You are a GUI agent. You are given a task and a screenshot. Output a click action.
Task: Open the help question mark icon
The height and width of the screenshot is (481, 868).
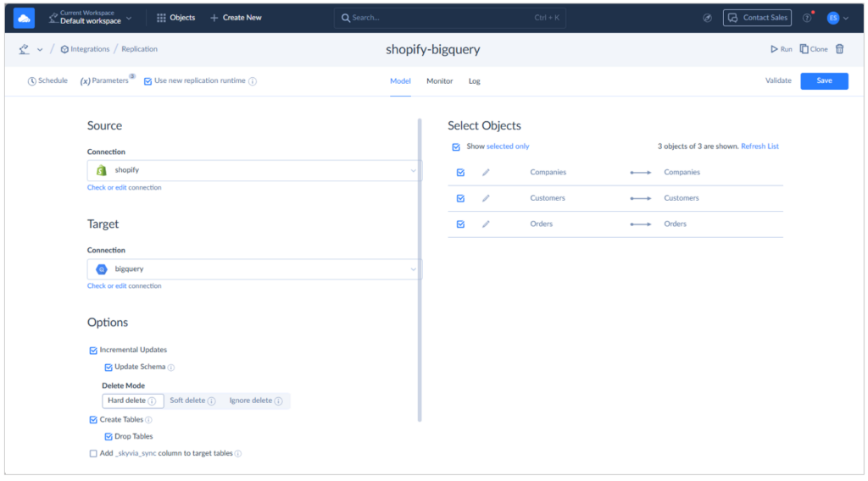[x=807, y=18]
